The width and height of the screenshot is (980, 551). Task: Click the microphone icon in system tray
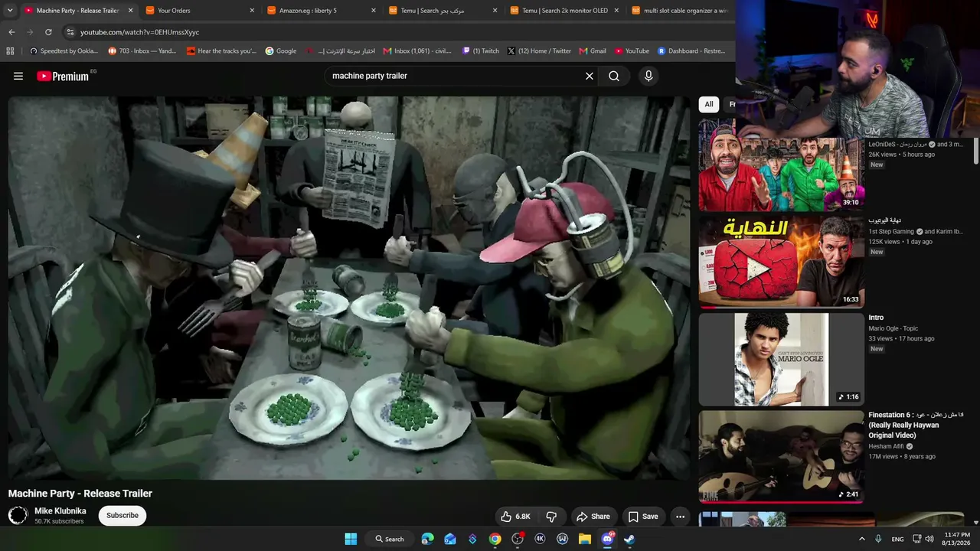[x=878, y=539]
